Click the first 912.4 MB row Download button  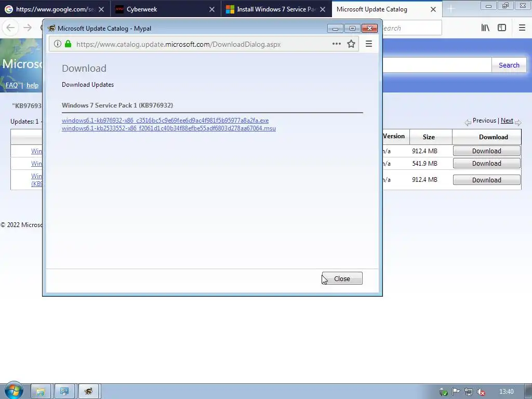[486, 151]
